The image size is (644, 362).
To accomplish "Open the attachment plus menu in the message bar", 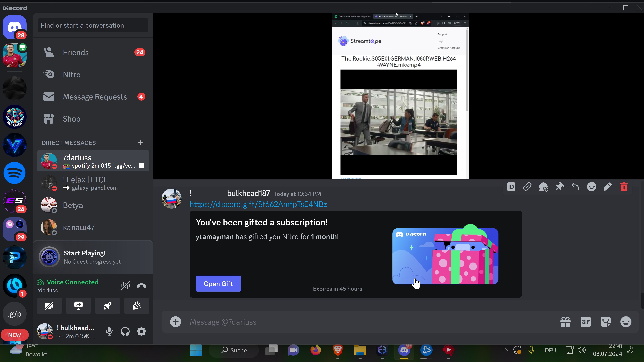I will pos(175,322).
